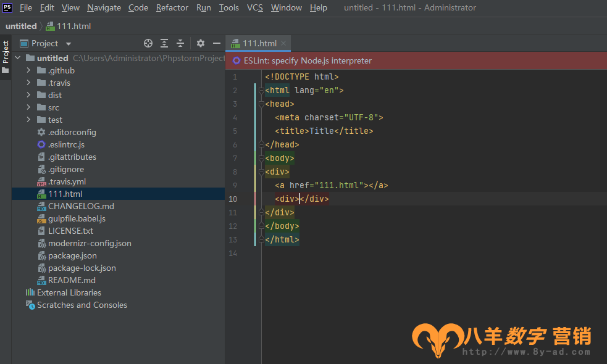Screen dimensions: 607x364
Task: Open the Help menu
Action: 318,8
